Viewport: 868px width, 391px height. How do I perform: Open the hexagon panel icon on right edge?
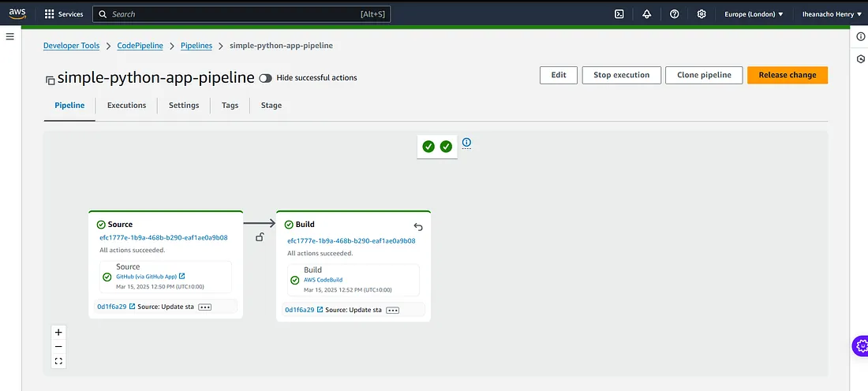(860, 58)
